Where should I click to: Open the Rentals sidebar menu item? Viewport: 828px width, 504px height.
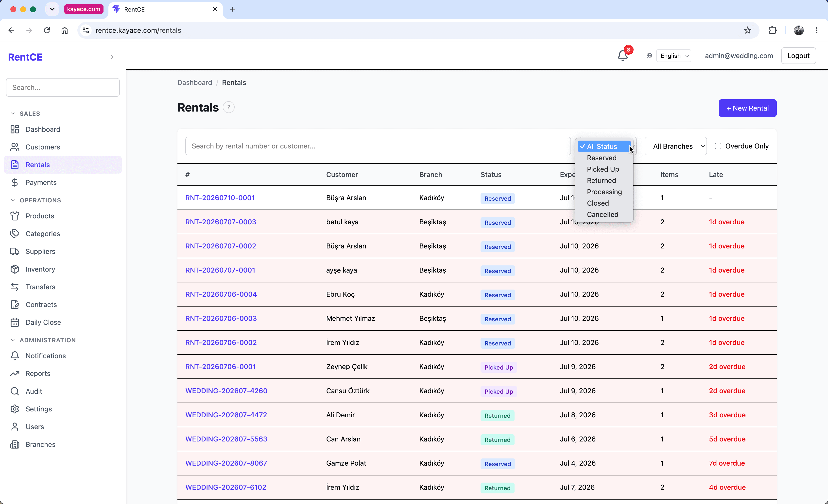click(x=63, y=165)
